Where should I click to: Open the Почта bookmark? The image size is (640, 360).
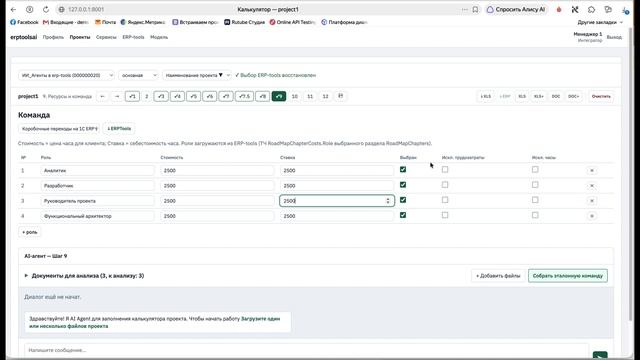[x=105, y=22]
